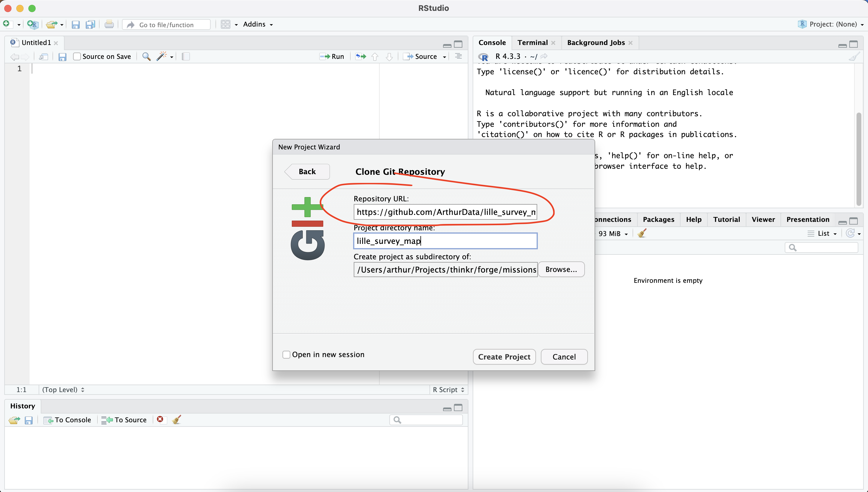Image resolution: width=868 pixels, height=492 pixels.
Task: Click the New File plus icon
Action: (x=7, y=24)
